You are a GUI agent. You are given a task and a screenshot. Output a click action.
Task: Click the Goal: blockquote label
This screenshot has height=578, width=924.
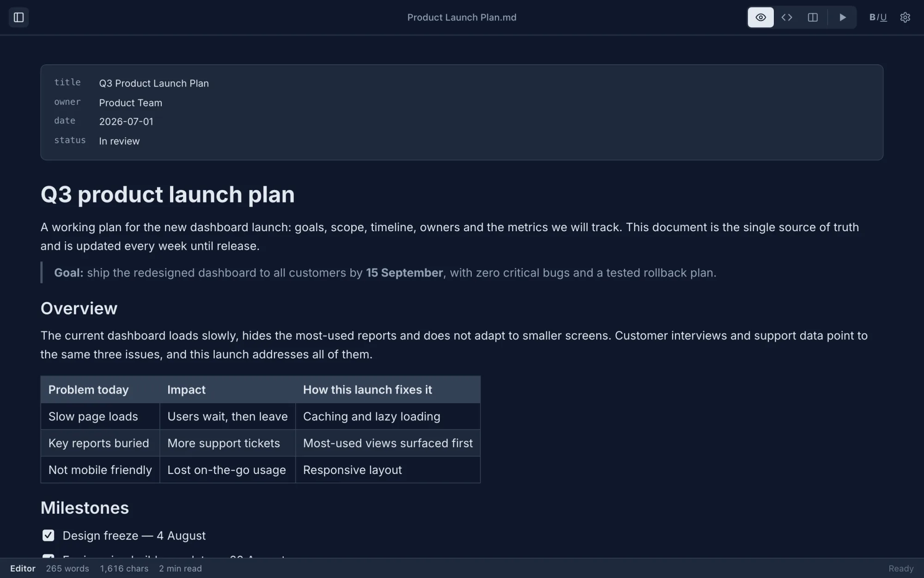coord(69,273)
